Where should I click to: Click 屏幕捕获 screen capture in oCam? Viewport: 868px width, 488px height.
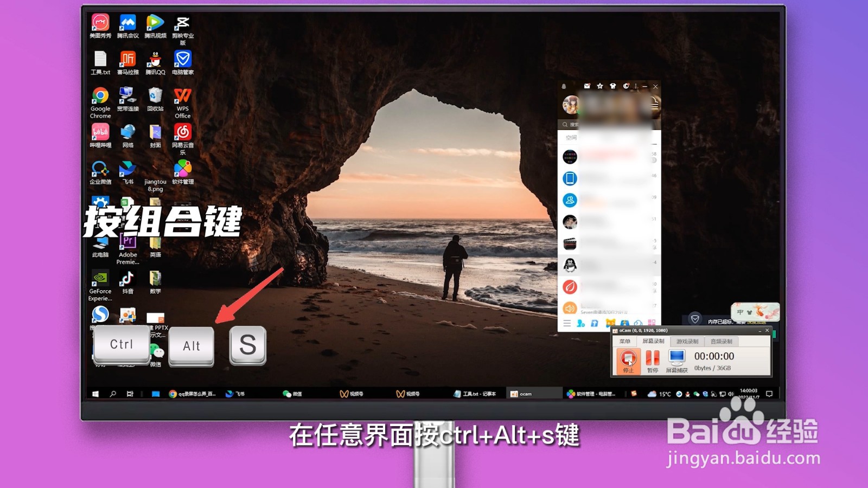coord(676,361)
